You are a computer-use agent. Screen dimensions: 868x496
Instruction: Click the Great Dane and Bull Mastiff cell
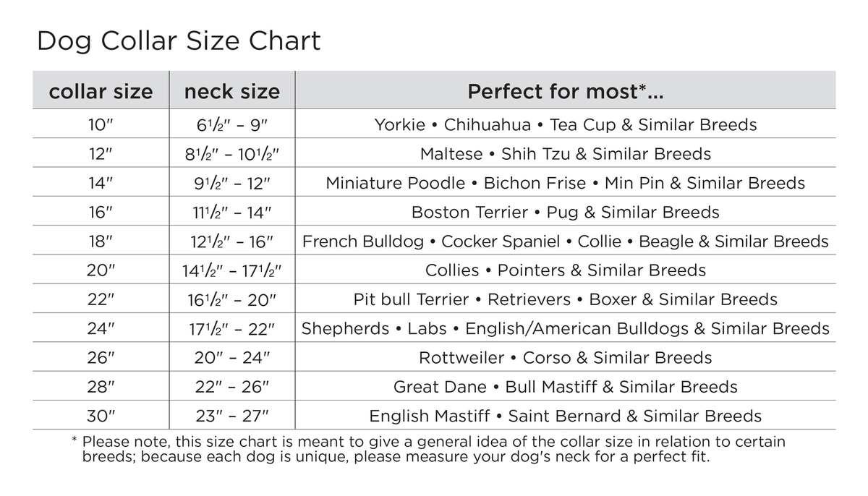point(565,387)
